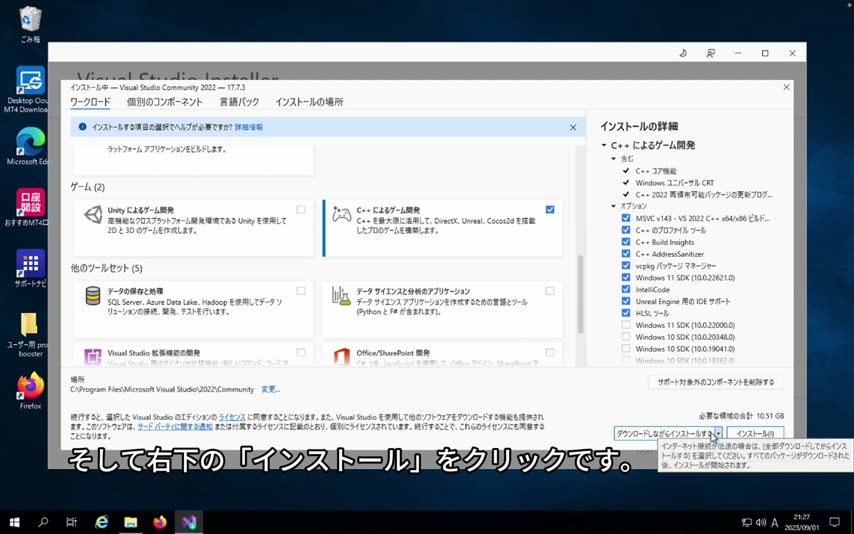The width and height of the screenshot is (854, 534).
Task: Open taskbar search magnifier
Action: coord(43,523)
